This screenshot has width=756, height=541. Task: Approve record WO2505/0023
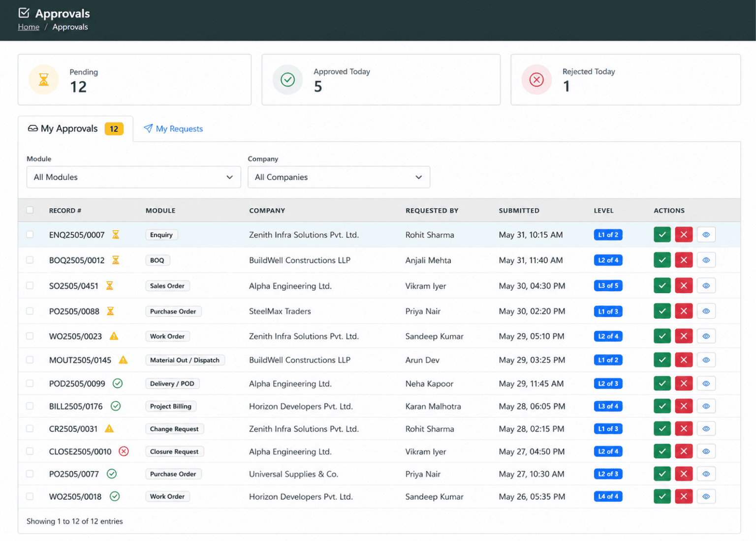(x=662, y=336)
